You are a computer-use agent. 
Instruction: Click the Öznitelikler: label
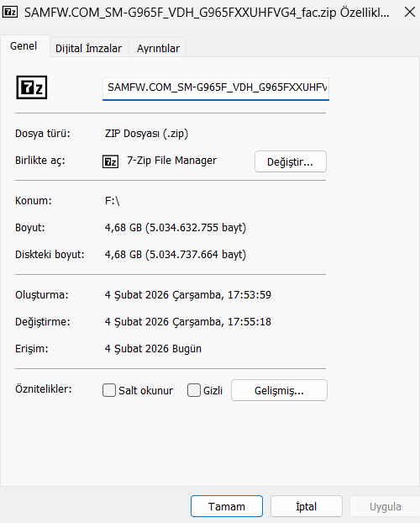point(44,389)
